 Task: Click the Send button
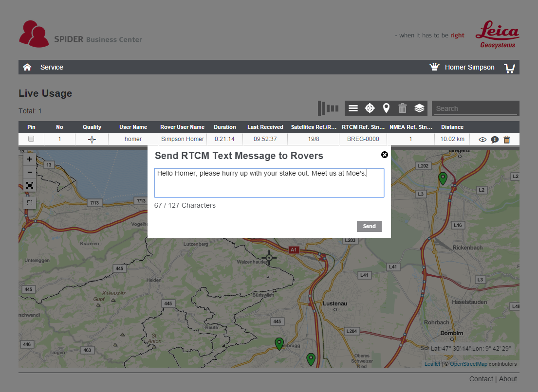[x=369, y=226]
